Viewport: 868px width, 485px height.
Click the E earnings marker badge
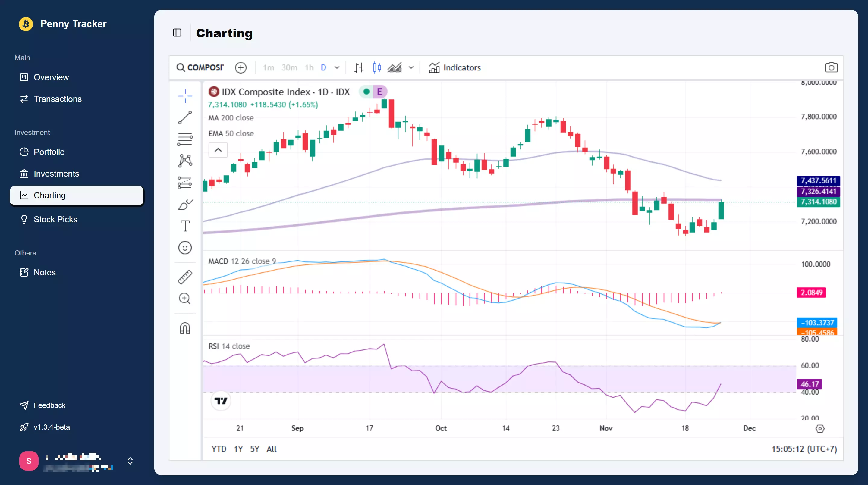(x=380, y=92)
